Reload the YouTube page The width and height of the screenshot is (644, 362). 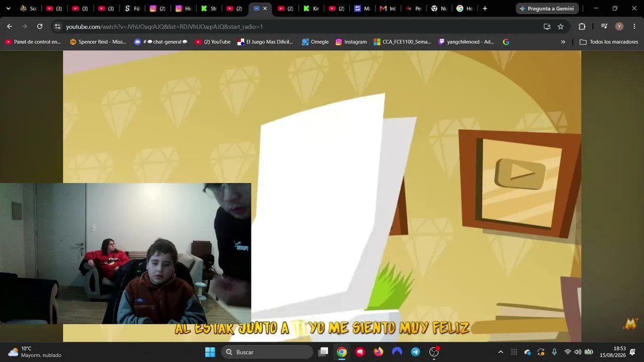40,26
